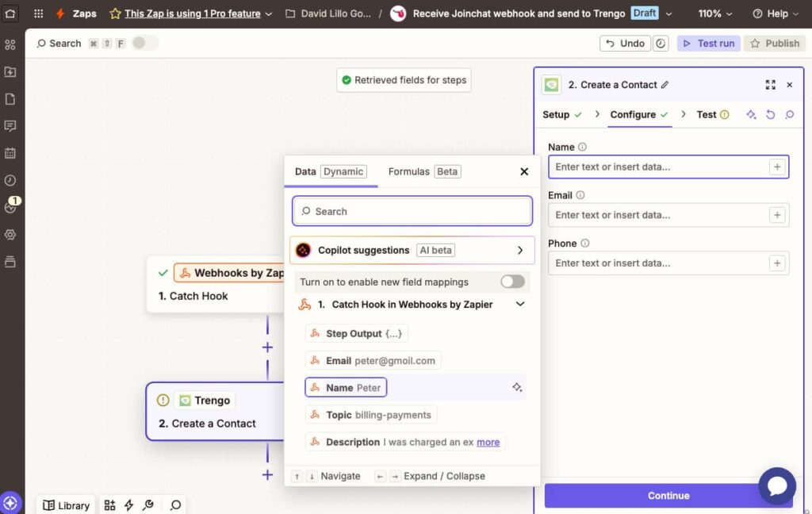Add a step between Catch Hook and Trengo
The width and height of the screenshot is (812, 514).
point(267,347)
